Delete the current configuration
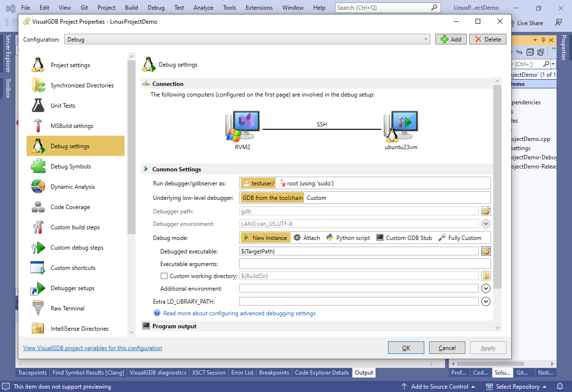This screenshot has height=392, width=572. (x=488, y=40)
